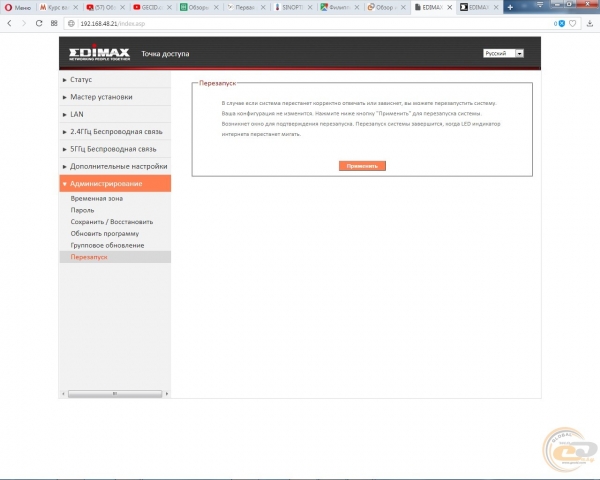Open the tab list menu icon
Viewport: 600px width, 480px height.
coord(540,5)
